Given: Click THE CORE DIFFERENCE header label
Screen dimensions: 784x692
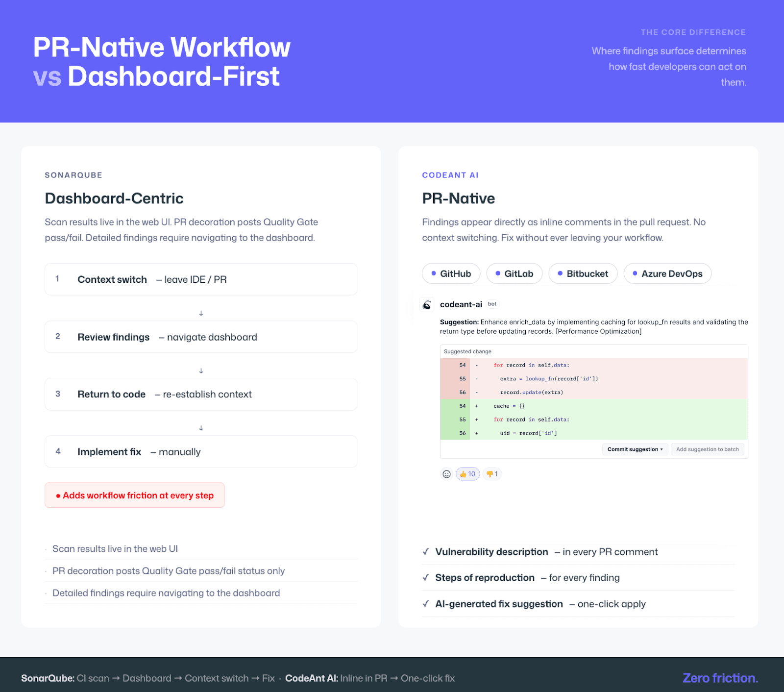Looking at the screenshot, I should (693, 32).
